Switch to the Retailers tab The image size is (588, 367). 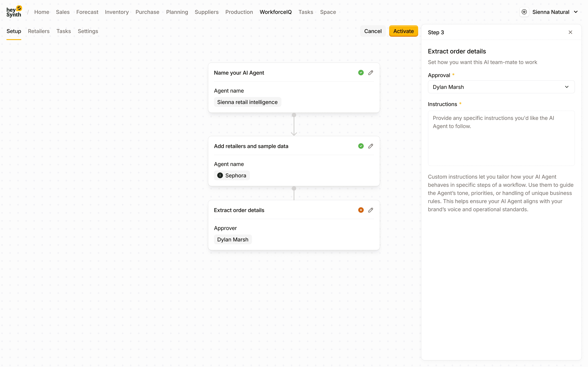click(39, 31)
